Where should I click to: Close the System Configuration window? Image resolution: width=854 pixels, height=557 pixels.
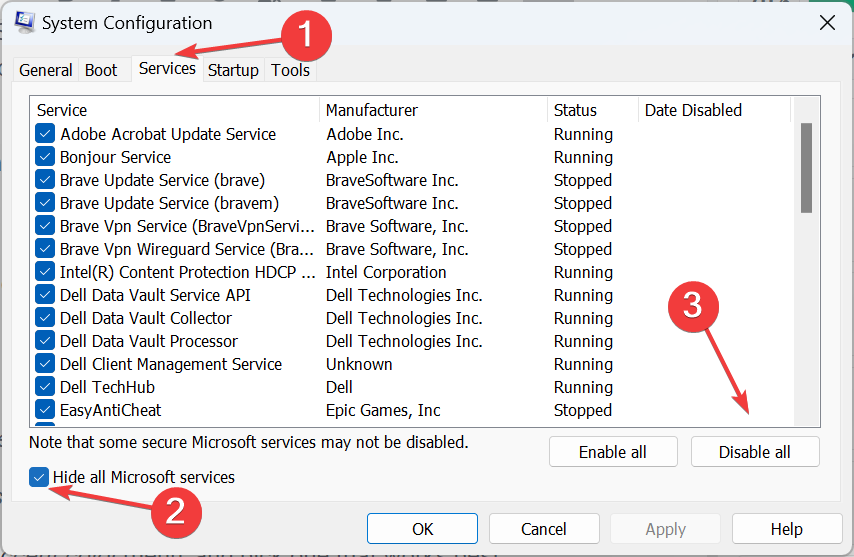(827, 23)
